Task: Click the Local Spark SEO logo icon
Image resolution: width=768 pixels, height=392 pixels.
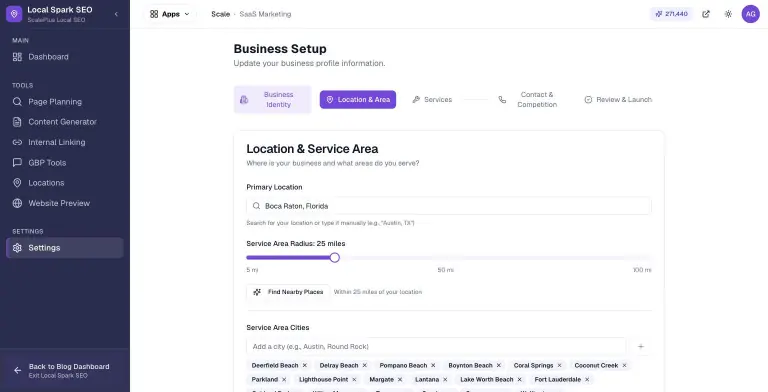Action: (14, 14)
